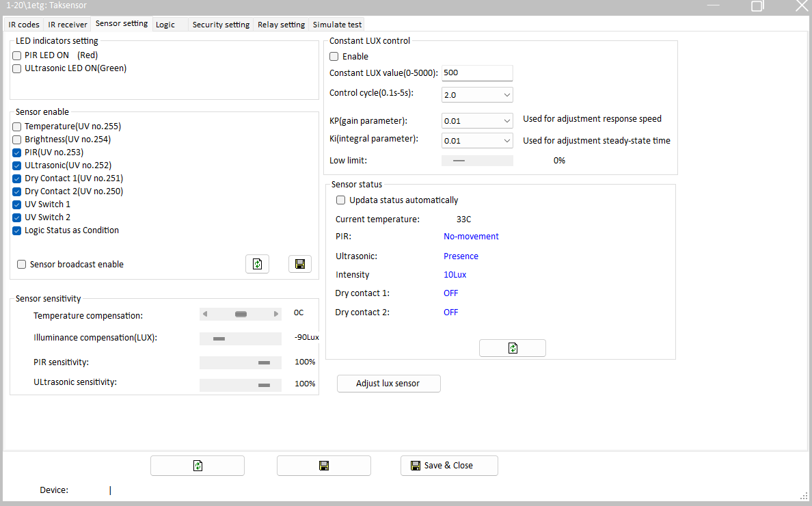This screenshot has height=506, width=812.
Task: Click the bottom save disk icon button
Action: tap(323, 466)
